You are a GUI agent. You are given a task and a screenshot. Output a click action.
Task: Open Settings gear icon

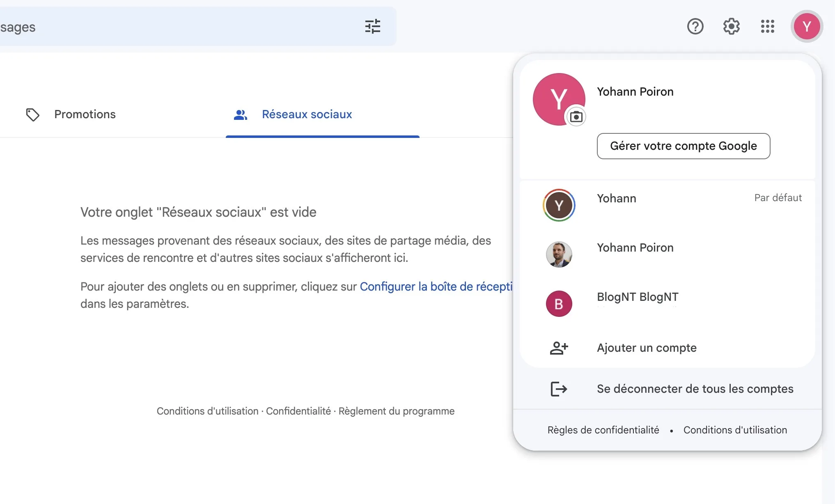click(x=731, y=27)
